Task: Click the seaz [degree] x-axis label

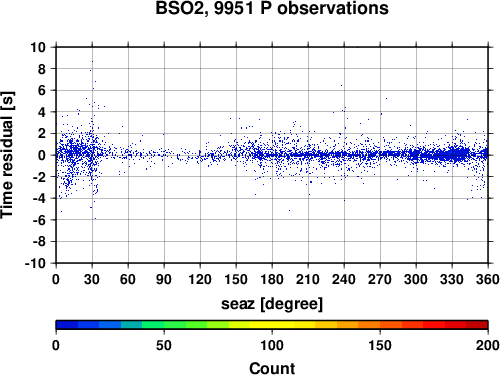Action: 272,304
